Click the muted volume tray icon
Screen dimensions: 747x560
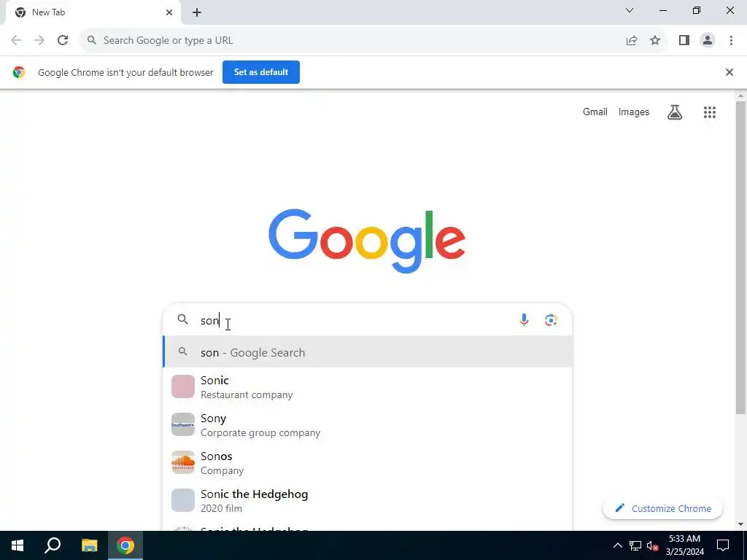[x=653, y=545]
